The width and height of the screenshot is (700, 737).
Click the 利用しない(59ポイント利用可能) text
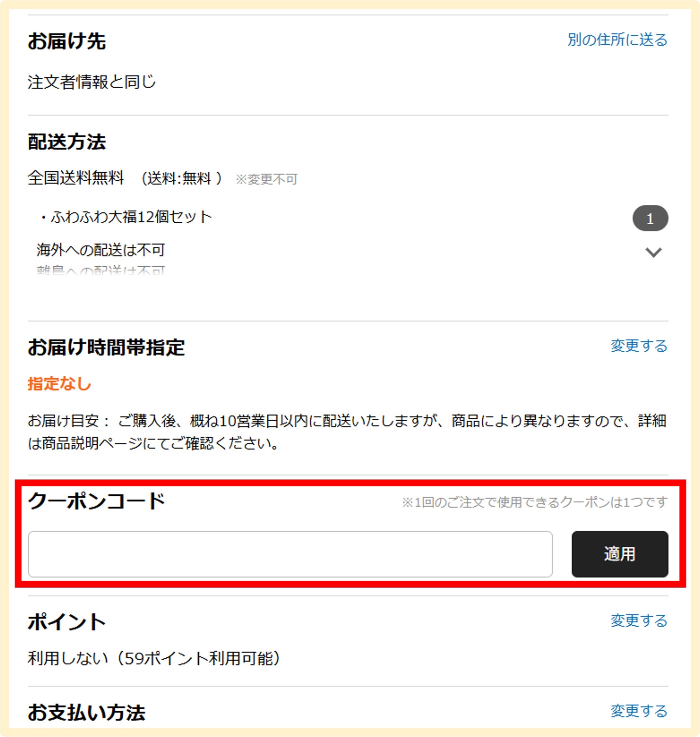tap(154, 658)
